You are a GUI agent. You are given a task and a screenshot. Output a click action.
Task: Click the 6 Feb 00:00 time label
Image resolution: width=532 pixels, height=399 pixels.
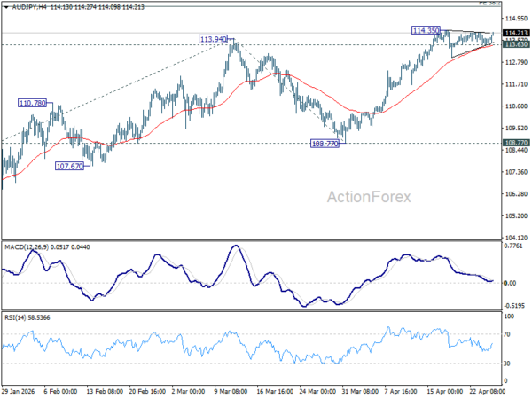(60, 391)
